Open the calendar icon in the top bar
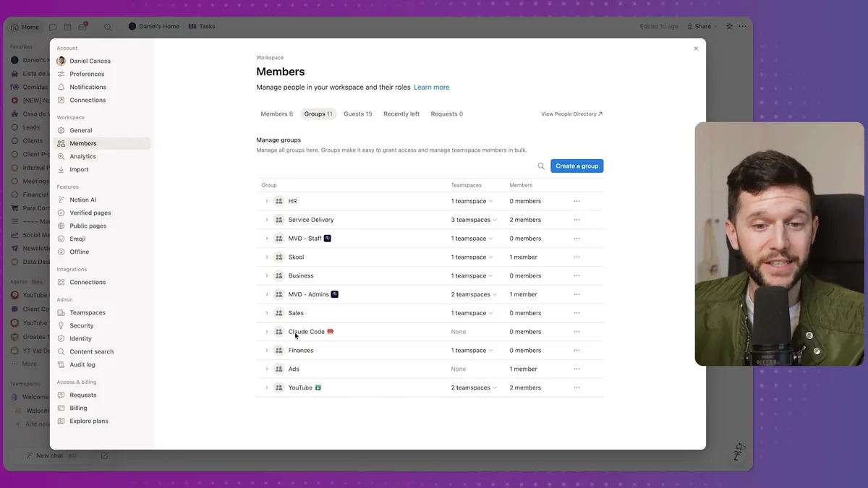 click(67, 26)
